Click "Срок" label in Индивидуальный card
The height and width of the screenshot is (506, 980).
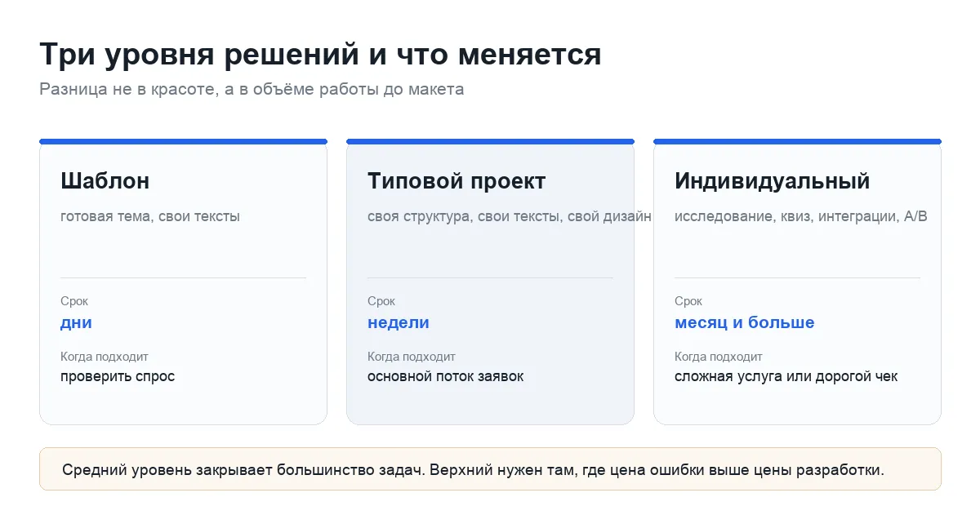pos(688,301)
